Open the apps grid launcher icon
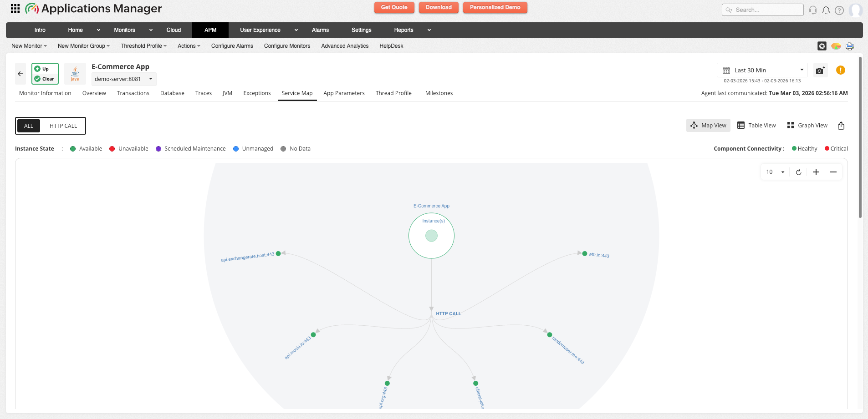This screenshot has width=868, height=419. (x=15, y=8)
